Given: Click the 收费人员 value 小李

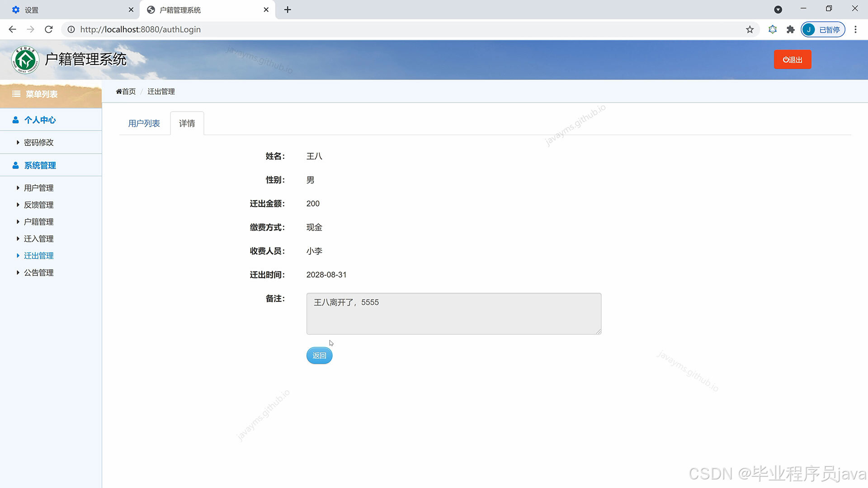Looking at the screenshot, I should pyautogui.click(x=314, y=251).
